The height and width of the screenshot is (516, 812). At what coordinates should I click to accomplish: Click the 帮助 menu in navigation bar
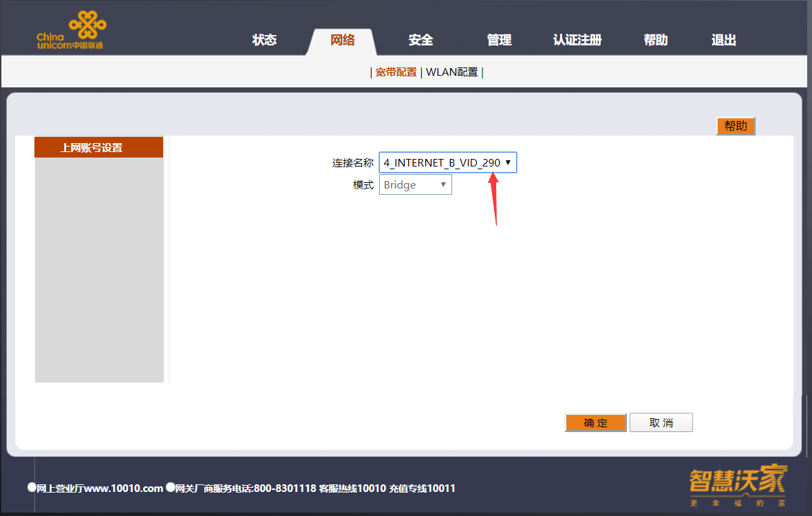pyautogui.click(x=655, y=40)
